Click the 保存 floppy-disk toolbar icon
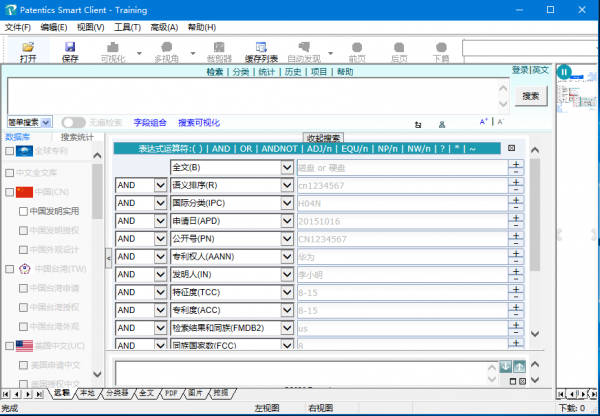600x416 pixels. tap(70, 47)
